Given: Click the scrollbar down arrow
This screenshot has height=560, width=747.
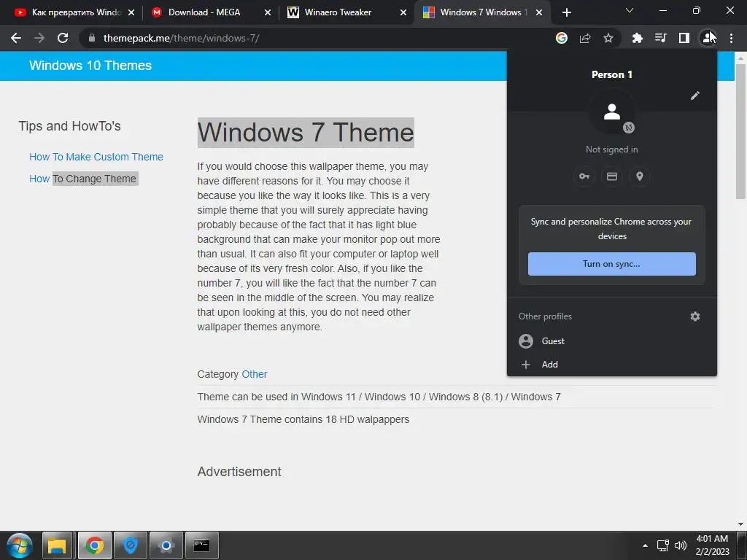Looking at the screenshot, I should tap(740, 524).
